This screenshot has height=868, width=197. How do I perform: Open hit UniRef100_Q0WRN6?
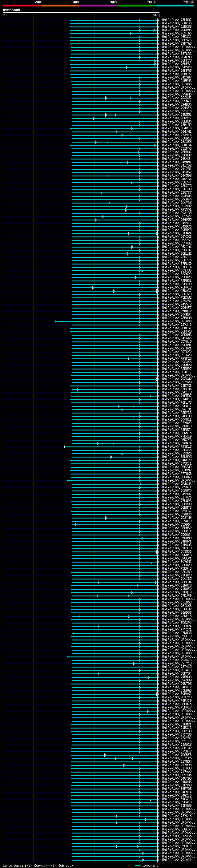coord(177,30)
